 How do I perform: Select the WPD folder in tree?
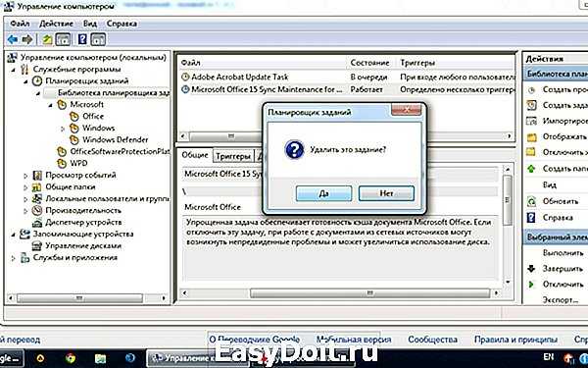[x=78, y=163]
